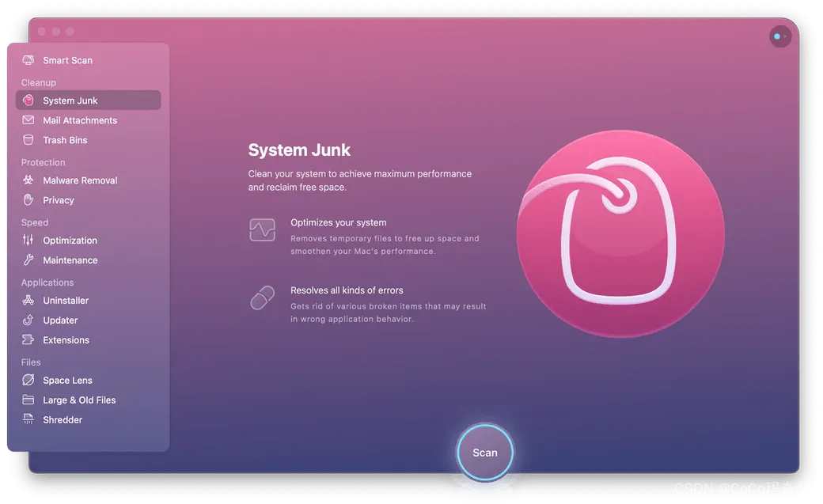
Task: Click the Optimizes your system title
Action: 339,222
